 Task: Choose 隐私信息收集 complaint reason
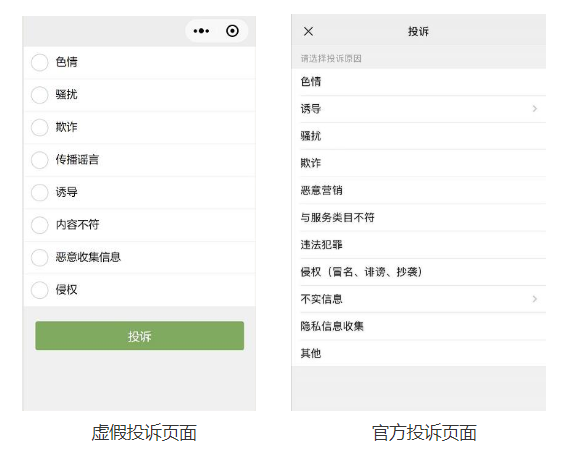418,326
